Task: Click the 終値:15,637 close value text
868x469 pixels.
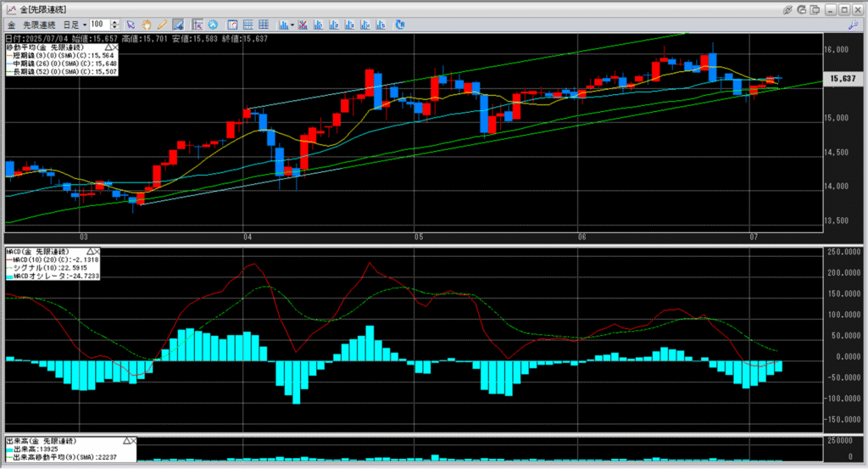Action: 243,39
